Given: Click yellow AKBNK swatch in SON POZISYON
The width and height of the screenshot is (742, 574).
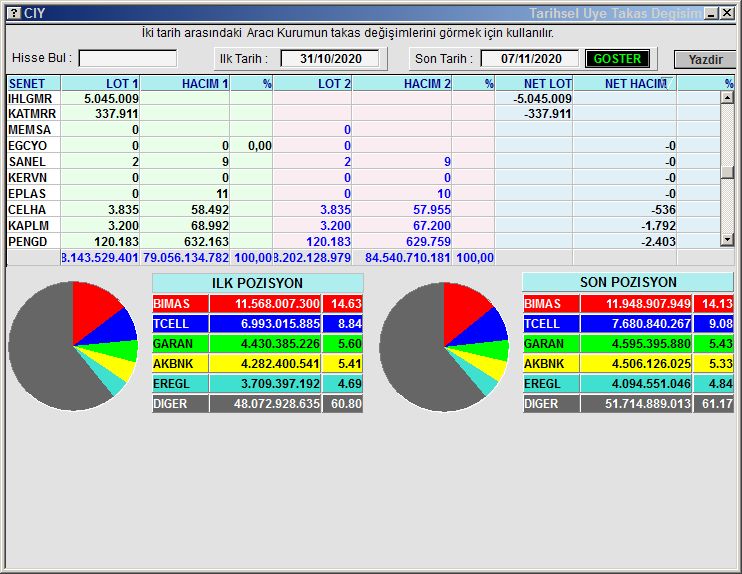Looking at the screenshot, I should point(551,363).
